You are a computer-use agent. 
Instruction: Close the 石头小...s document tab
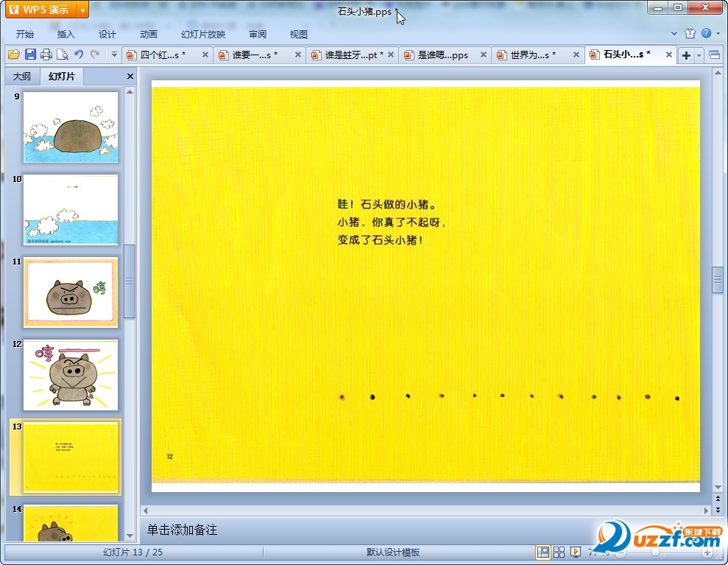669,55
